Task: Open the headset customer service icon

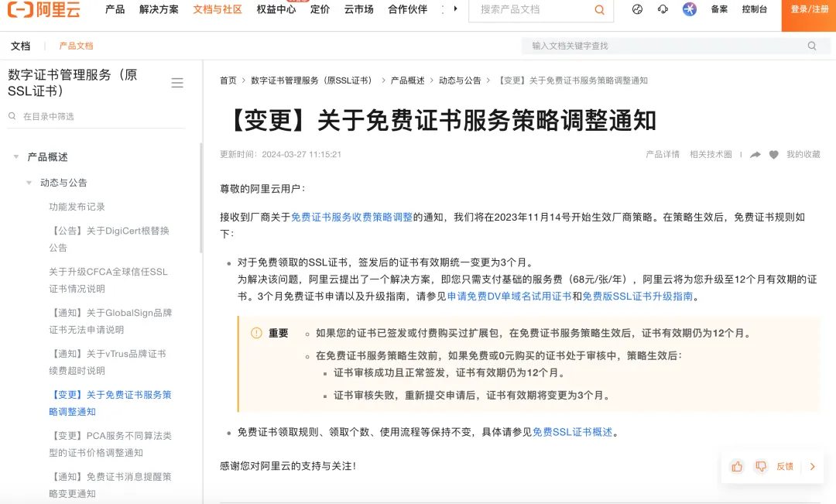Action: [x=663, y=9]
